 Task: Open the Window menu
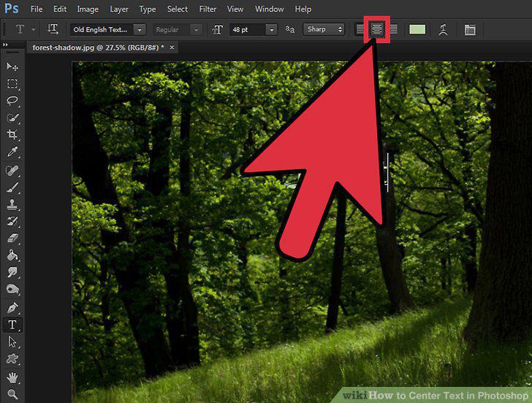coord(269,10)
